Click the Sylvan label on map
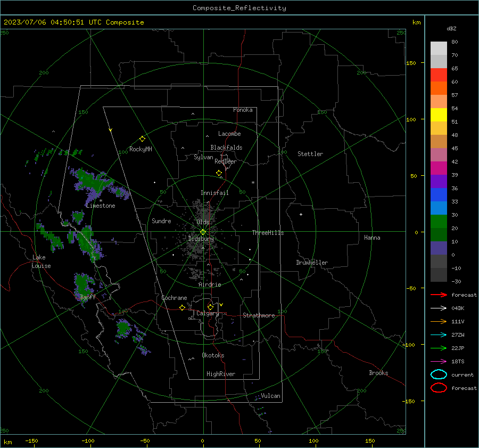The height and width of the screenshot is (448, 479). [x=203, y=157]
